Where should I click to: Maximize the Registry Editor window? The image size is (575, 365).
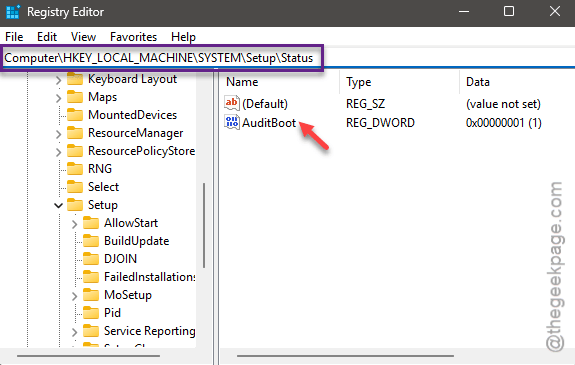click(x=509, y=11)
